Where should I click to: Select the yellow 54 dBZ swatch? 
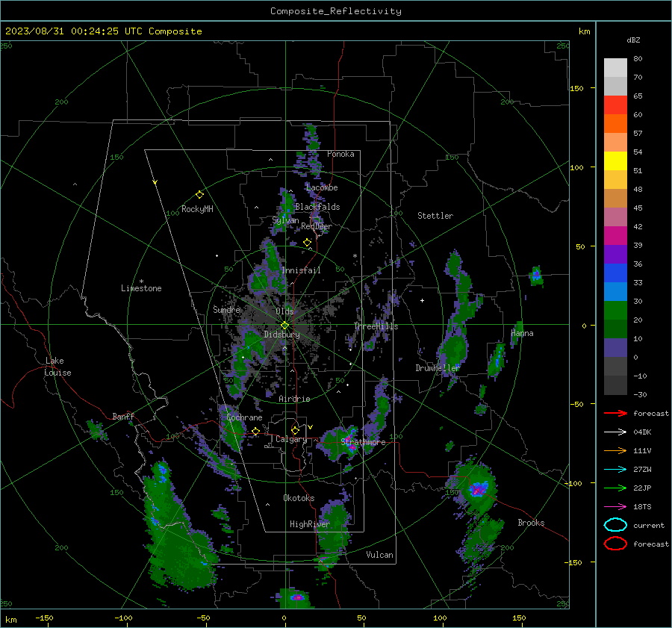point(615,161)
